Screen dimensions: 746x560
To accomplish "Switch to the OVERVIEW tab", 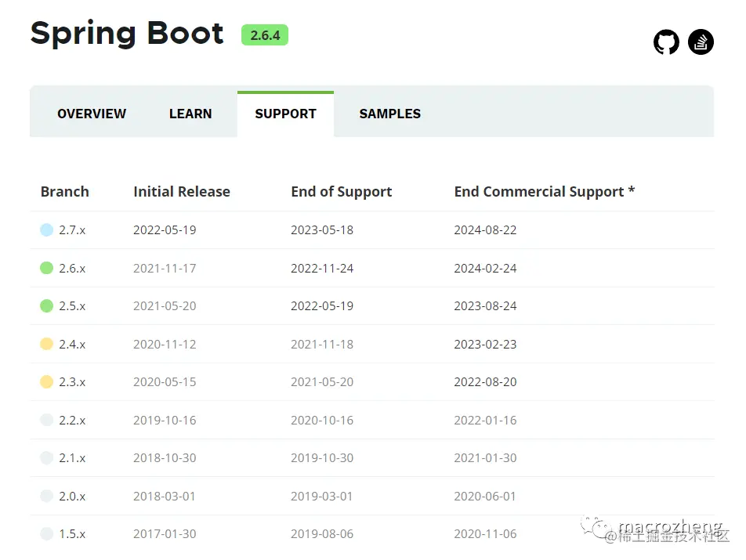I will [92, 114].
